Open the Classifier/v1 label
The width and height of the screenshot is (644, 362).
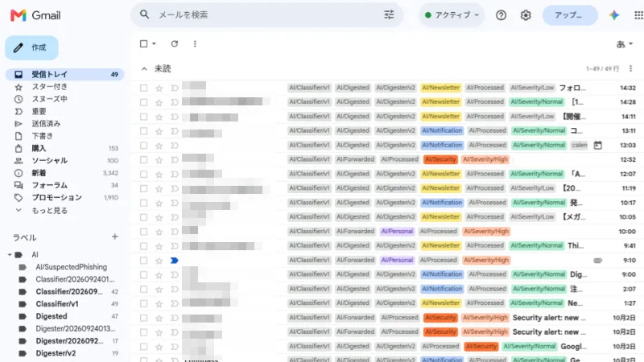(56, 304)
